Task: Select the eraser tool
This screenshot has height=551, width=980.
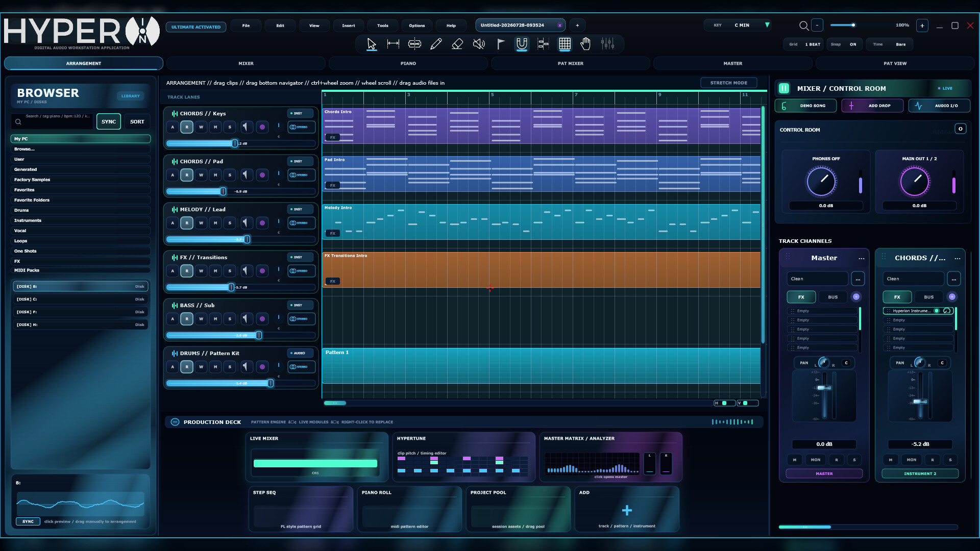Action: [x=457, y=44]
